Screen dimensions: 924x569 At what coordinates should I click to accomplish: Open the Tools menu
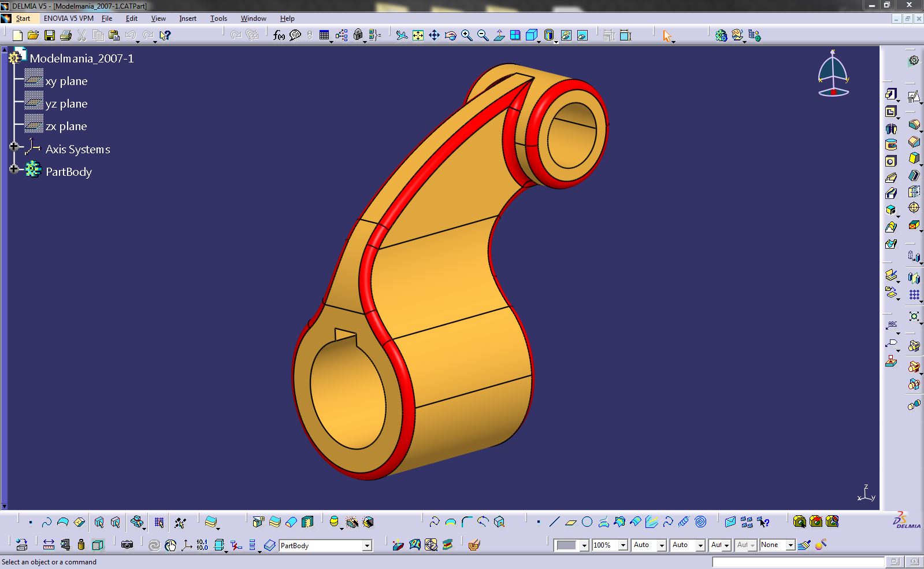(x=218, y=19)
